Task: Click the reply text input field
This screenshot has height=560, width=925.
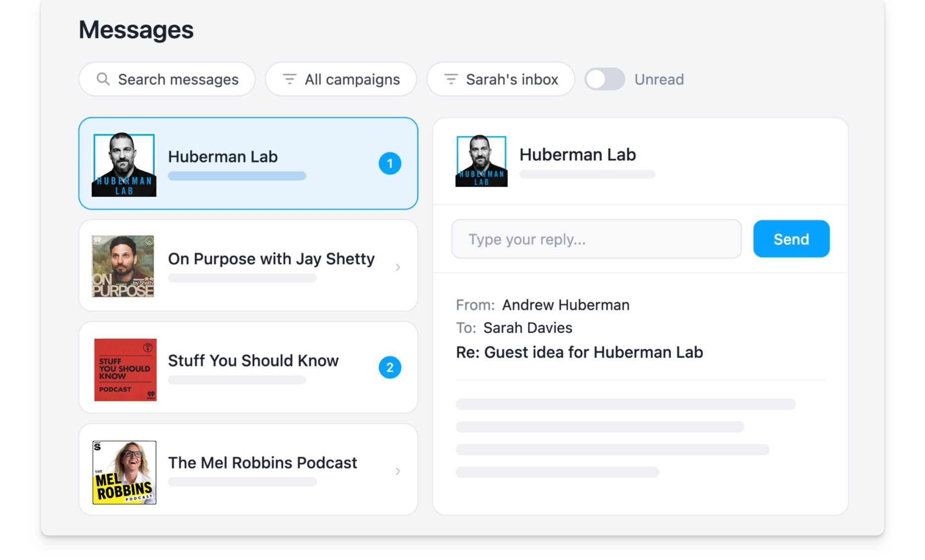Action: (x=595, y=239)
